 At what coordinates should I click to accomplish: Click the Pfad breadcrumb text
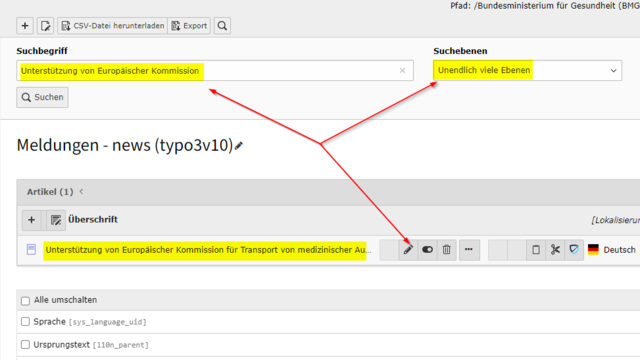coord(545,6)
